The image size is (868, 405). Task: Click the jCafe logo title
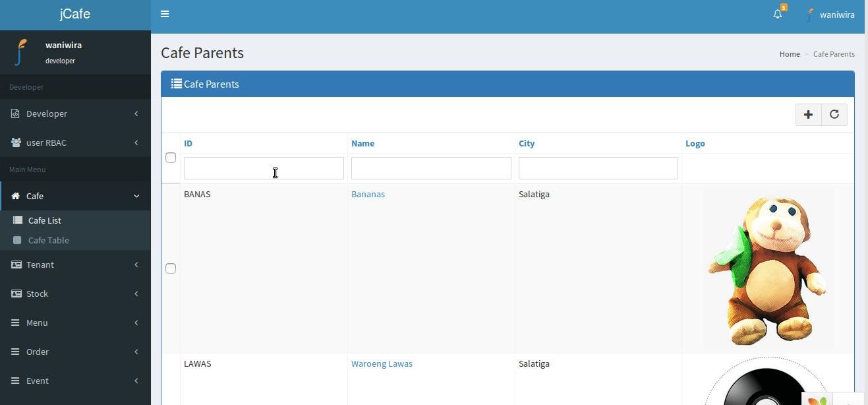tap(75, 15)
